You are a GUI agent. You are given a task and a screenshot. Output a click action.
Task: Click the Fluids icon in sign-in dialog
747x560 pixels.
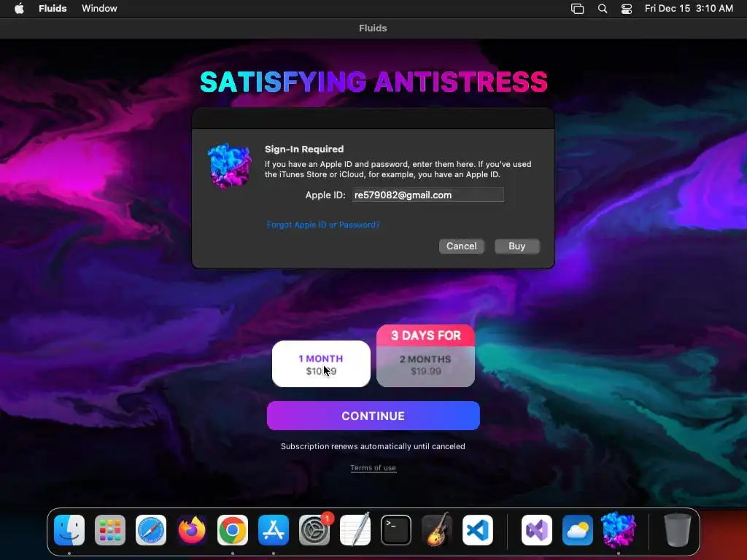click(230, 166)
